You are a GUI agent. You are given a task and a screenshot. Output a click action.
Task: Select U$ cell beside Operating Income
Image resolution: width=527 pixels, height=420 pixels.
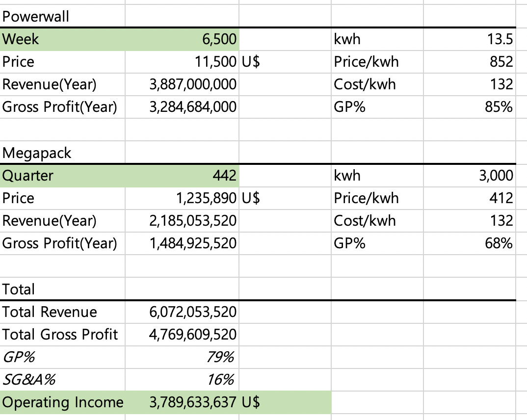point(285,402)
